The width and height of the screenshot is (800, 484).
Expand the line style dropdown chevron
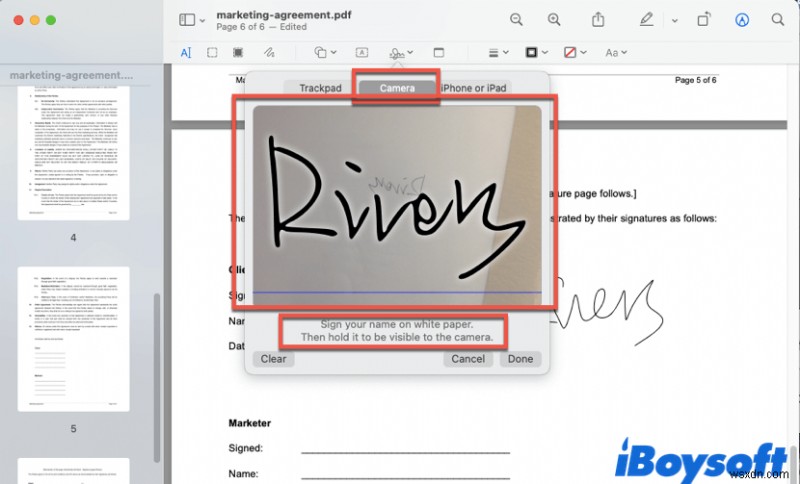pyautogui.click(x=506, y=53)
